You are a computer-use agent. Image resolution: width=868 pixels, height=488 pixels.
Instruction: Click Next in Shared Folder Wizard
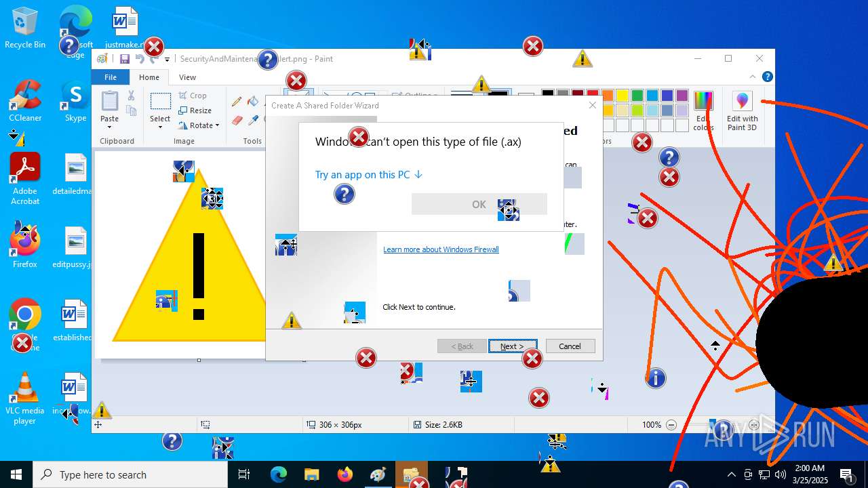(x=513, y=346)
